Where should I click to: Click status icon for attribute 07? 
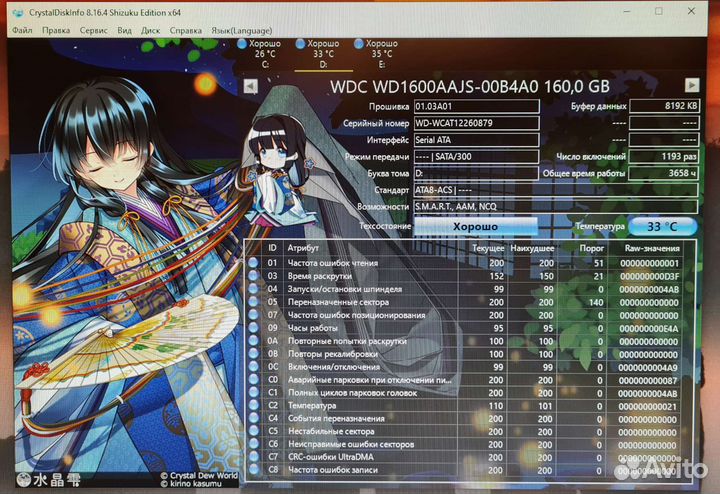(253, 314)
